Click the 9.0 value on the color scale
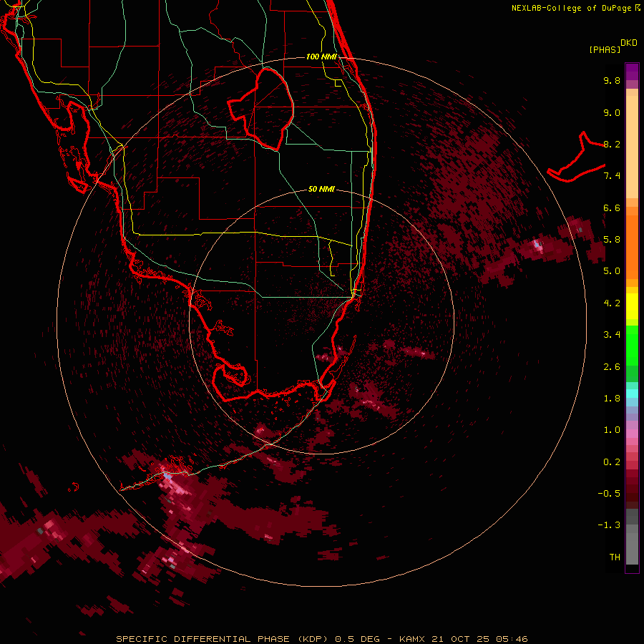Screen dimensions: 644x644 click(612, 112)
